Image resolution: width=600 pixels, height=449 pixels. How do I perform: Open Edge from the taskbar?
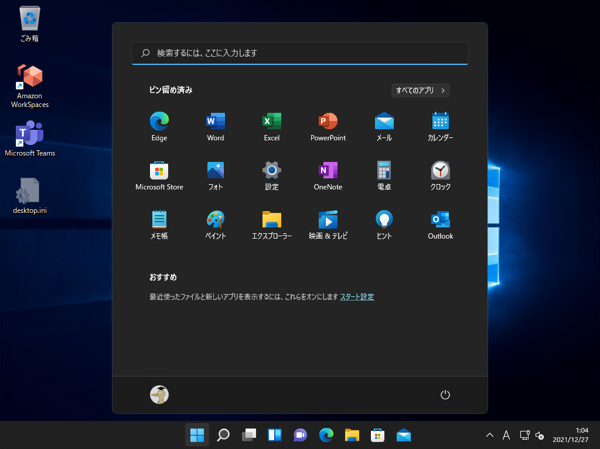pos(326,435)
